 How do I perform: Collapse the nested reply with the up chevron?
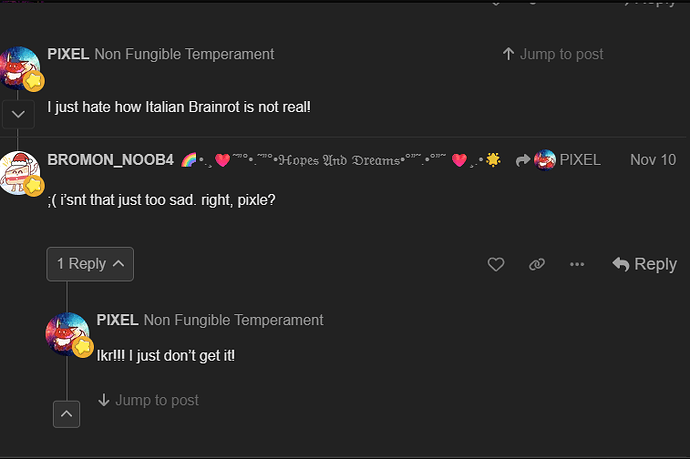[66, 413]
